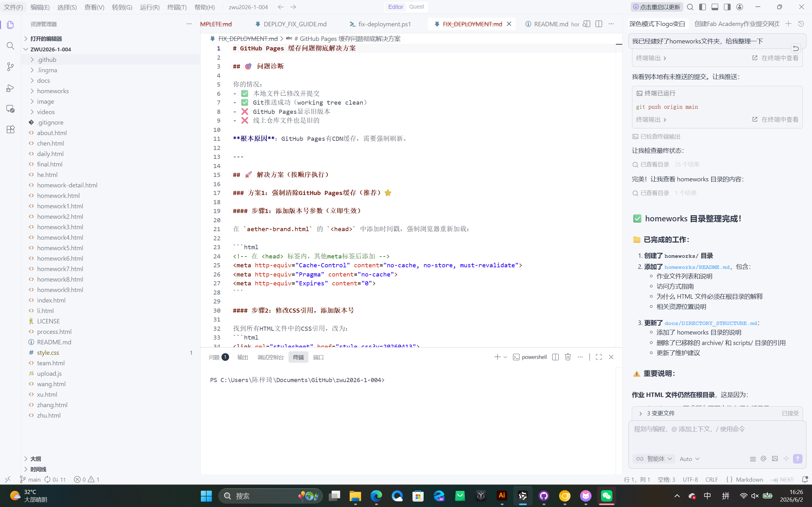Open style.css in the file explorer
Viewport: 812px width, 507px height.
110,353
